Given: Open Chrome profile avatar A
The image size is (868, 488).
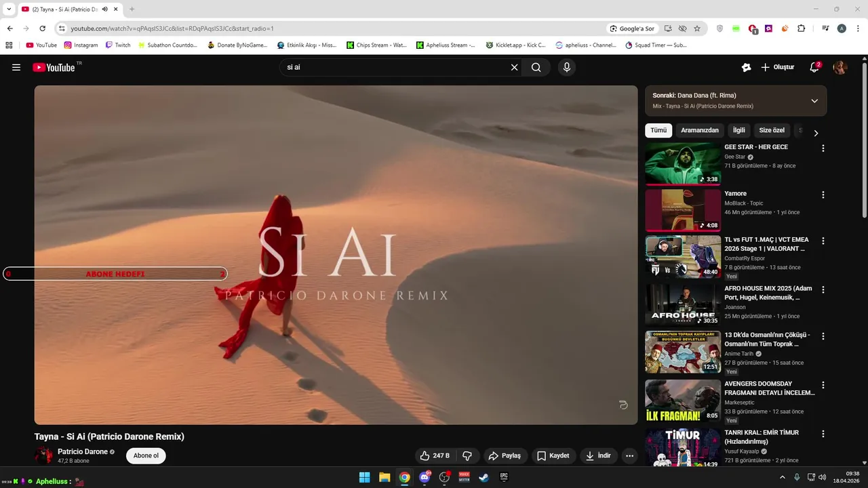Looking at the screenshot, I should coord(842,28).
